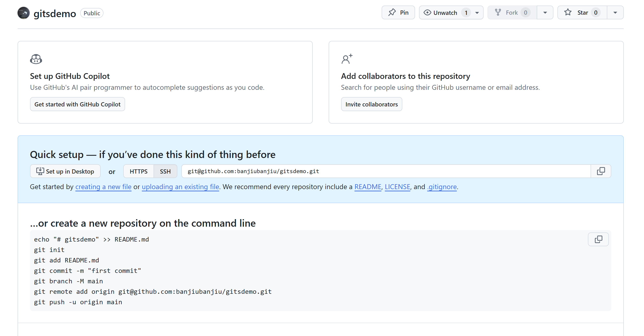Copy the command line setup commands

point(598,239)
